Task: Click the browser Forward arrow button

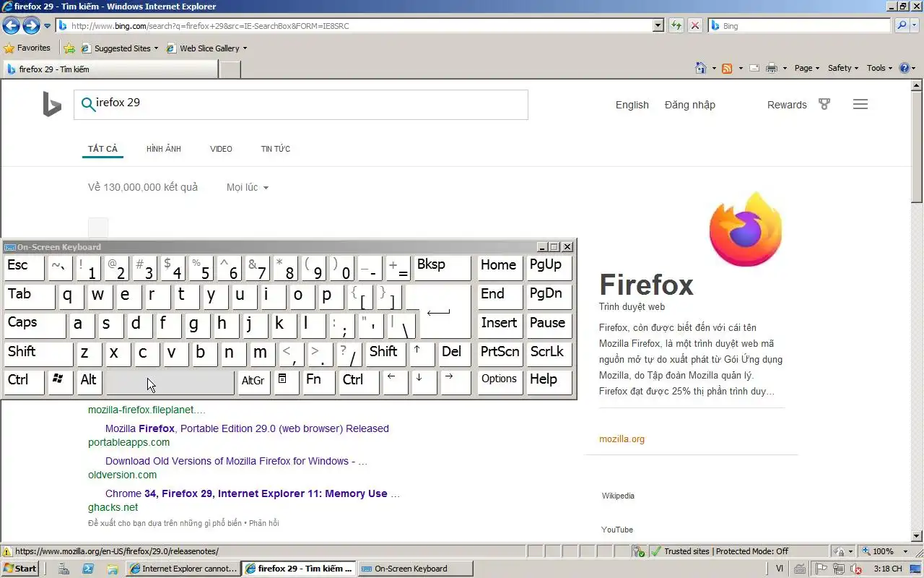Action: (x=31, y=26)
